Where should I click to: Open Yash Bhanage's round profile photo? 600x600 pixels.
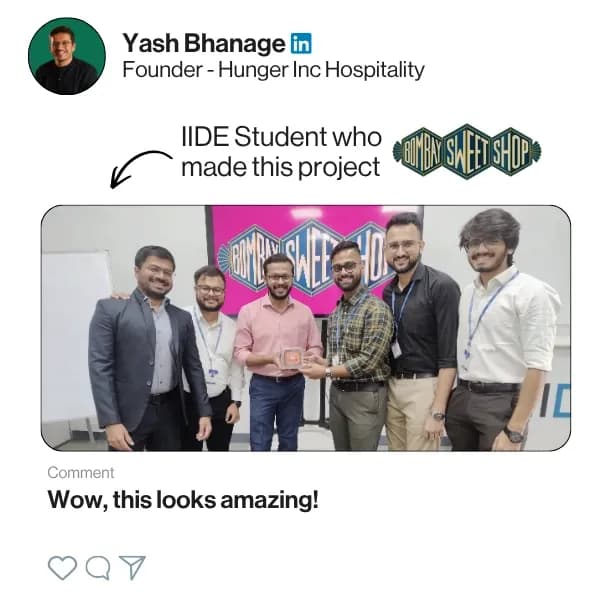[x=67, y=56]
